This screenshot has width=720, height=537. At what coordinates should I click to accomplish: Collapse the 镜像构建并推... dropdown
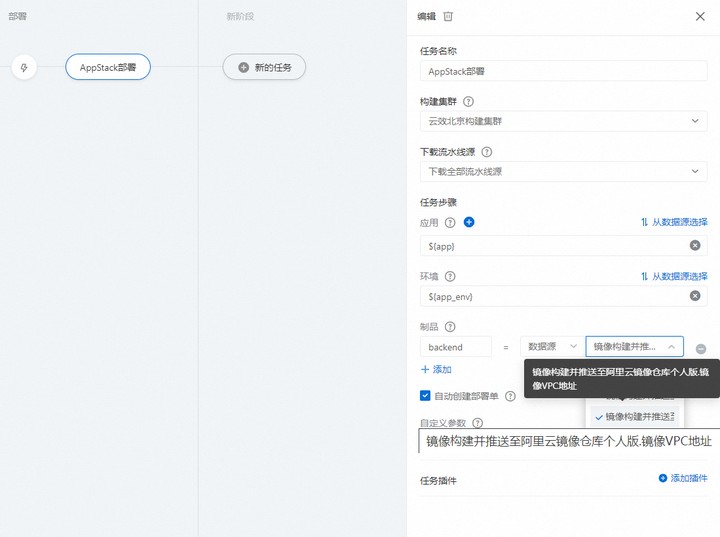(x=634, y=346)
